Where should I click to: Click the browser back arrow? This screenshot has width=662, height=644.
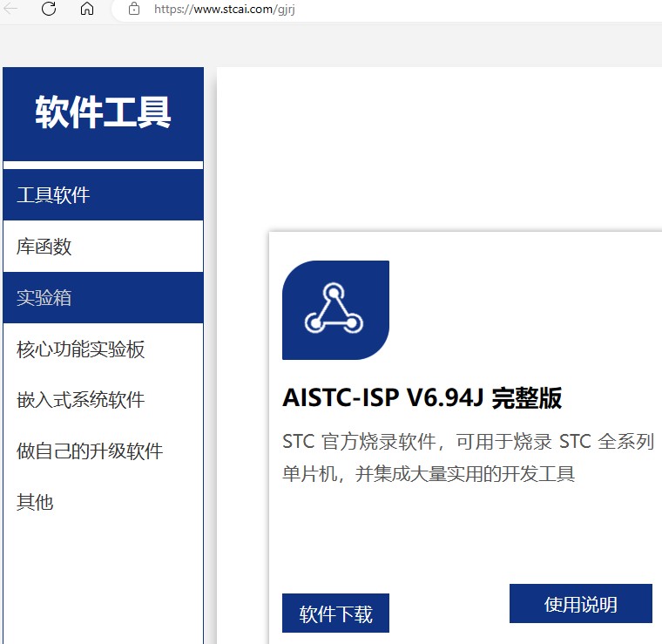coord(10,9)
